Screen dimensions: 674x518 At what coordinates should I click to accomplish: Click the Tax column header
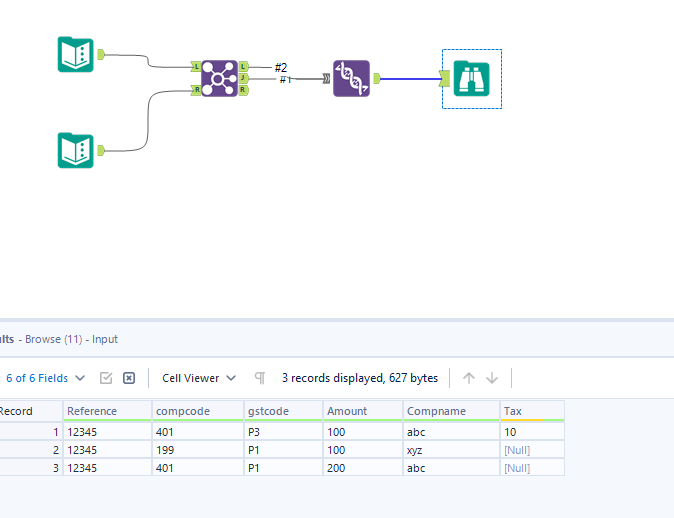pos(532,411)
